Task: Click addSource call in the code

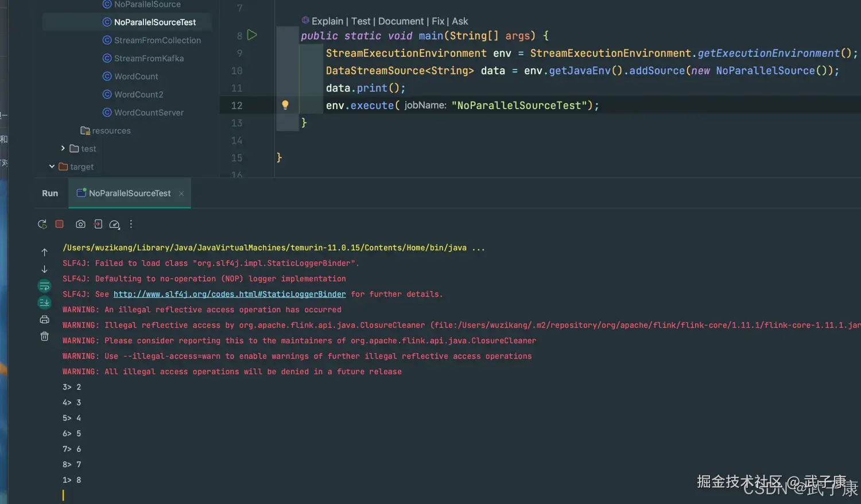Action: tap(657, 71)
